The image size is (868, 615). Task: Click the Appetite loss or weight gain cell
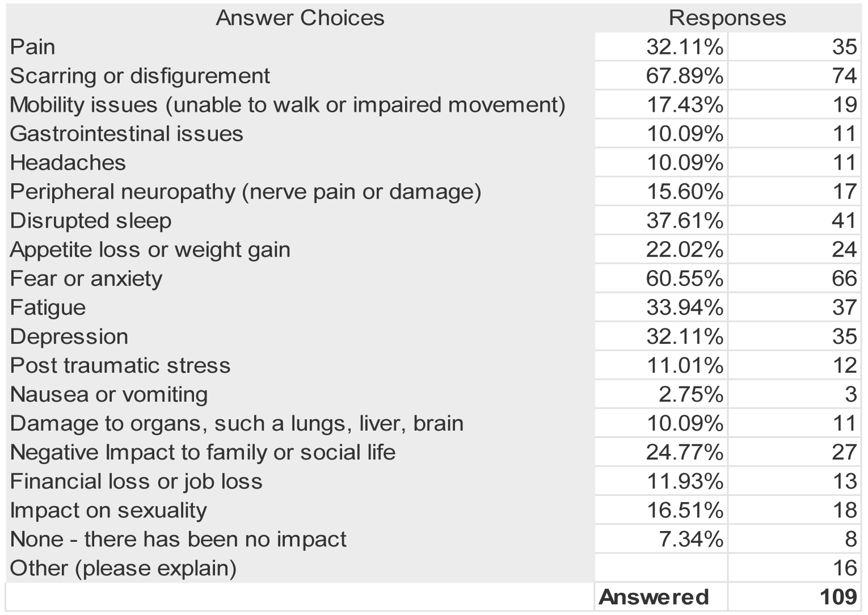(150, 250)
